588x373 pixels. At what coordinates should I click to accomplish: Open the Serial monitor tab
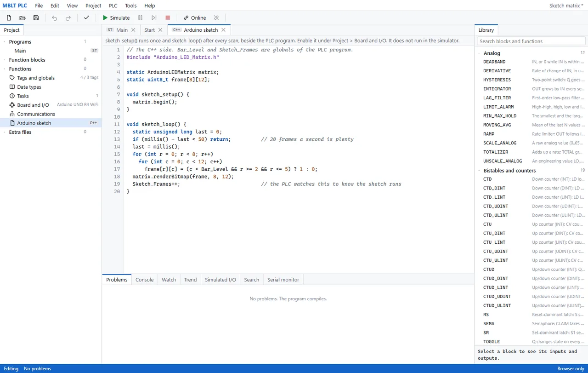[283, 280]
